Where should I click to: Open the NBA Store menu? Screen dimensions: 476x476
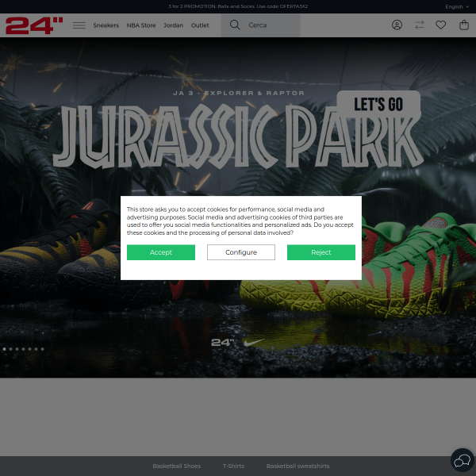(x=141, y=25)
